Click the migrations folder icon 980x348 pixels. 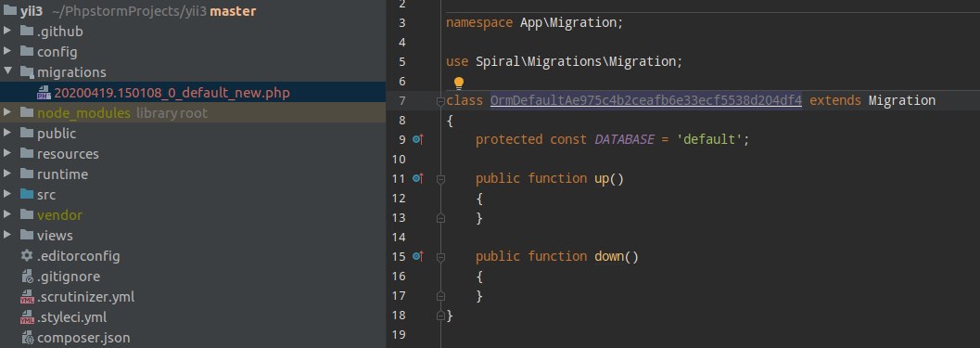click(x=27, y=72)
